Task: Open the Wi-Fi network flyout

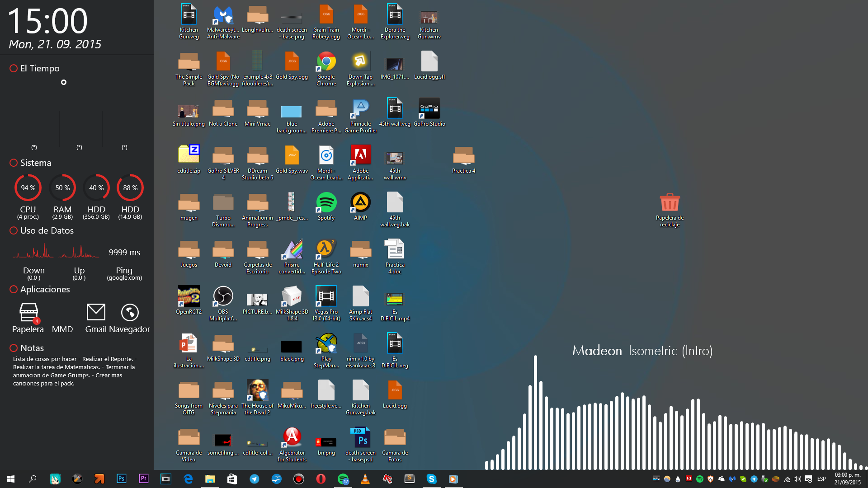Action: pos(787,479)
